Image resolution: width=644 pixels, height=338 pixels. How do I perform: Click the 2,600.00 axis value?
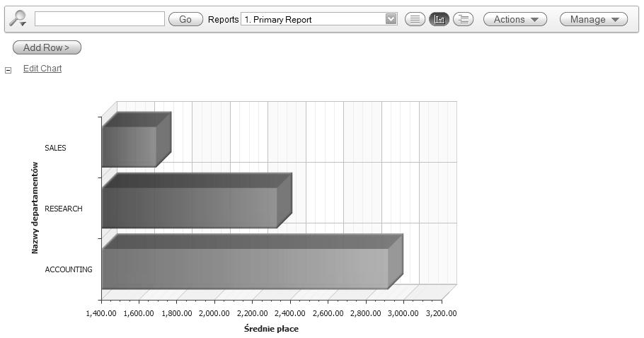tap(328, 313)
